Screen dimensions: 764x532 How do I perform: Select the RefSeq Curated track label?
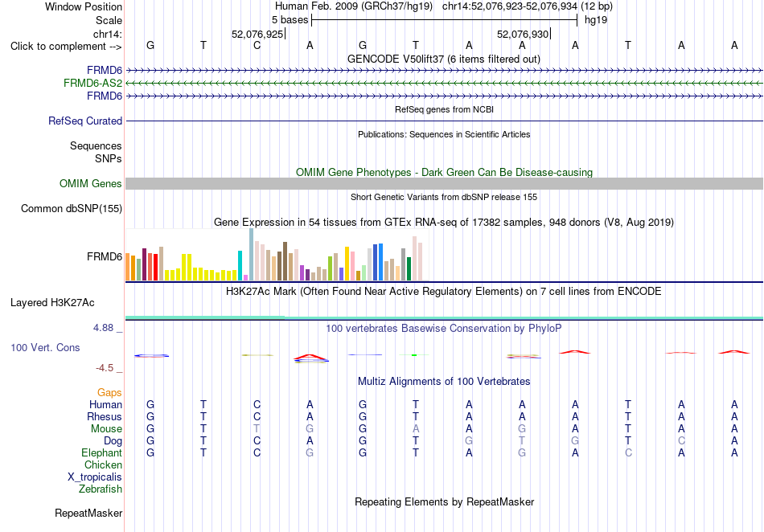(85, 121)
